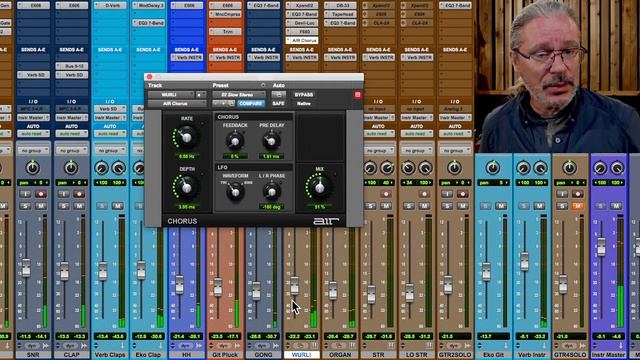Screen dimensions: 640x360
Task: Enable input monitoring on CLAP track
Action: tap(64, 194)
